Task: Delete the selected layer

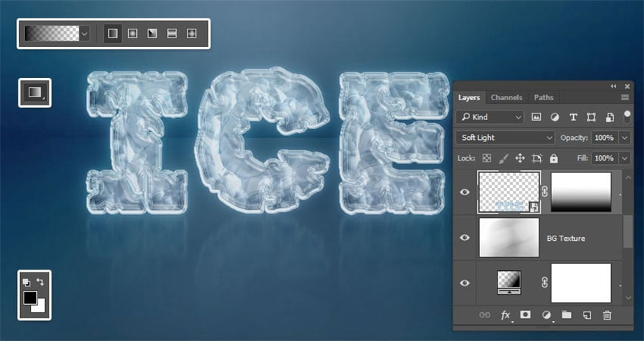Action: [x=607, y=315]
